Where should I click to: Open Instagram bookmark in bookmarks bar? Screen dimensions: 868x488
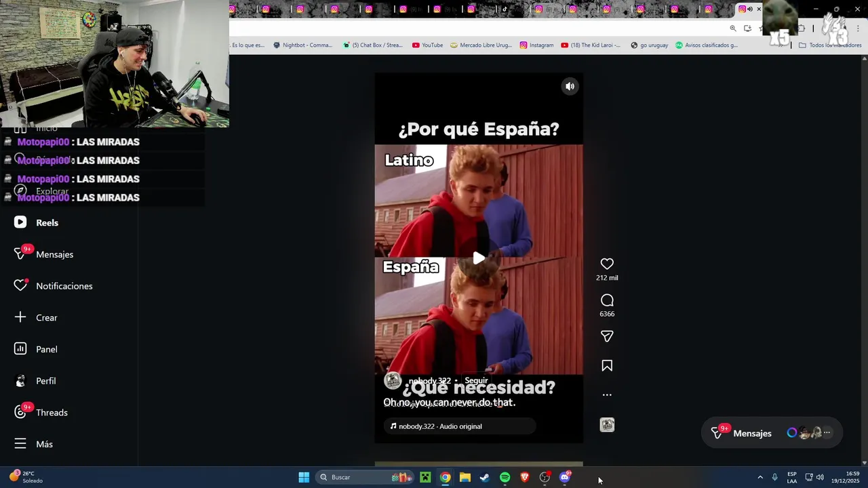pos(536,45)
